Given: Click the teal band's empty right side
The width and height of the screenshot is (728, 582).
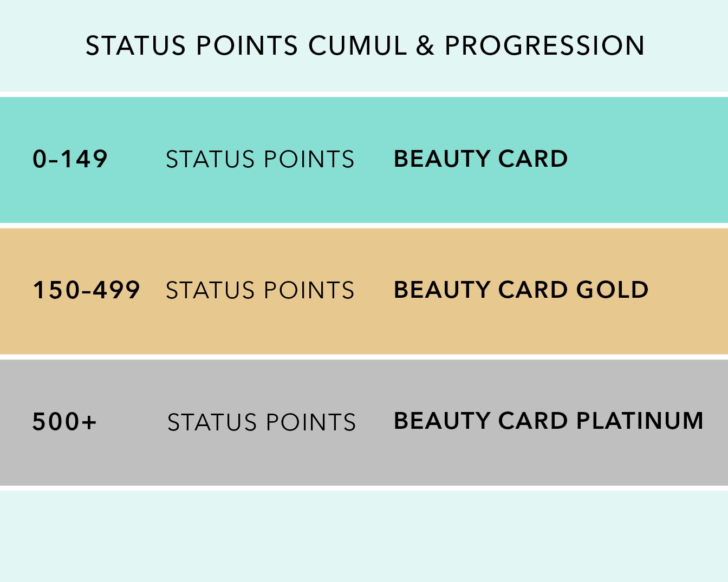Looking at the screenshot, I should (650, 160).
